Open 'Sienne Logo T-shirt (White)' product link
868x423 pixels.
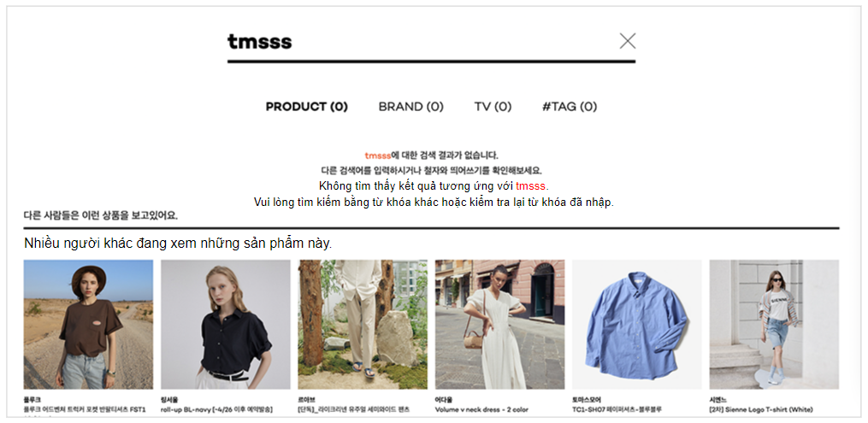point(760,409)
